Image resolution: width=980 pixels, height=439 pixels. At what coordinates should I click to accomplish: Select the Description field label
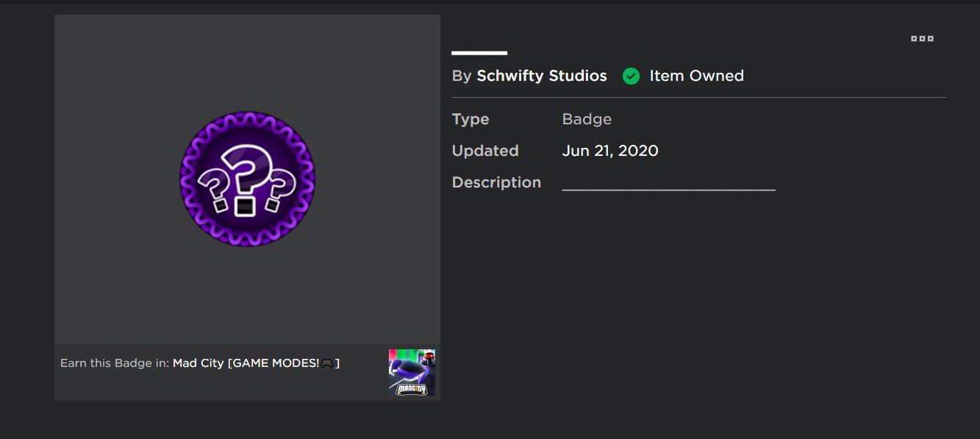(x=496, y=182)
